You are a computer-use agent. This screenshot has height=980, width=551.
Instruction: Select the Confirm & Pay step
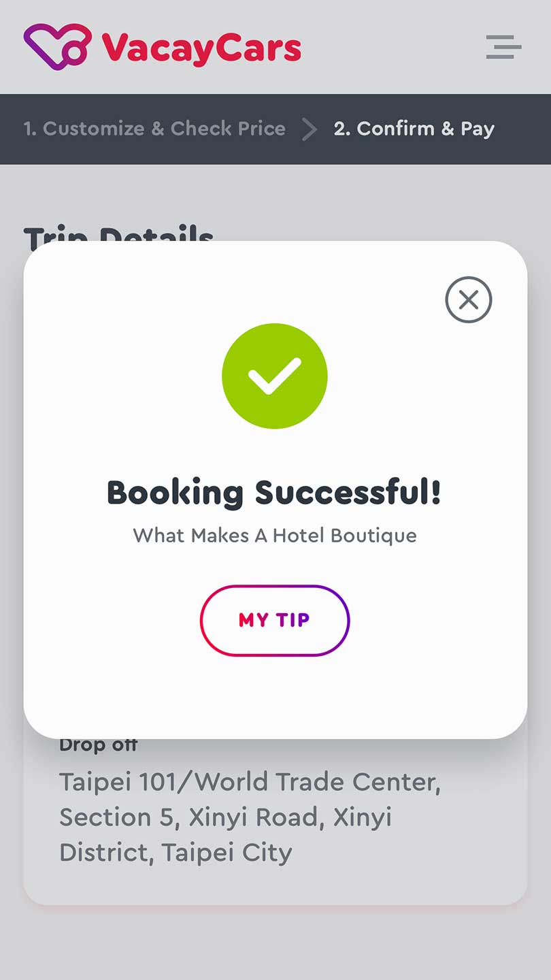click(x=414, y=129)
